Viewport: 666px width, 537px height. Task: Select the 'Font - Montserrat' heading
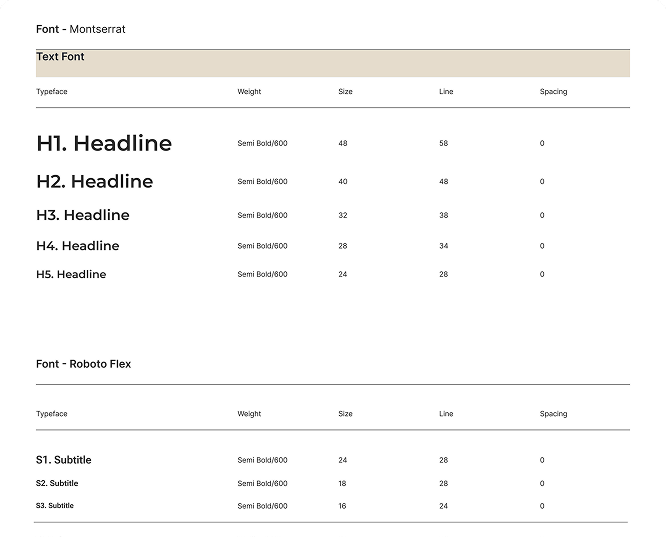[81, 29]
